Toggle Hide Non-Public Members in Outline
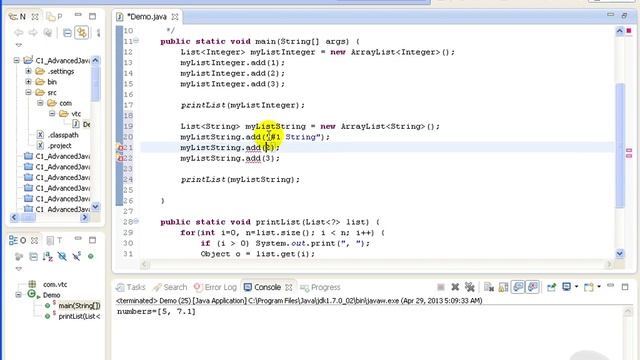The width and height of the screenshot is (640, 360). tap(91, 256)
